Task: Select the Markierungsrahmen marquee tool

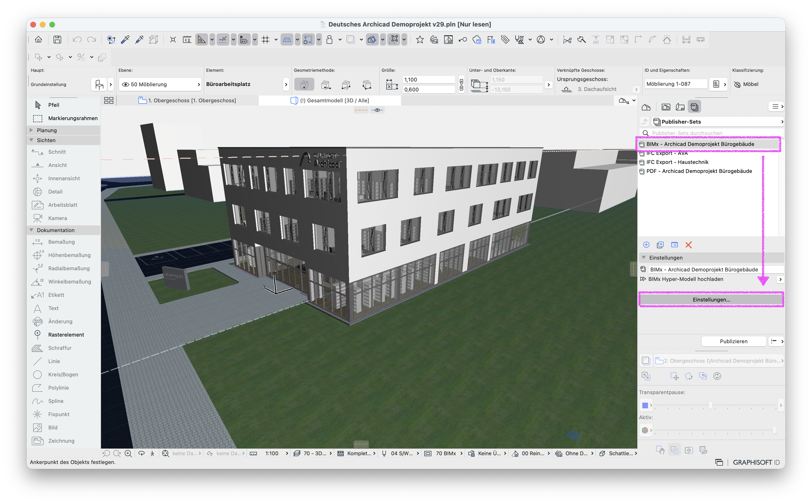Action: point(63,118)
